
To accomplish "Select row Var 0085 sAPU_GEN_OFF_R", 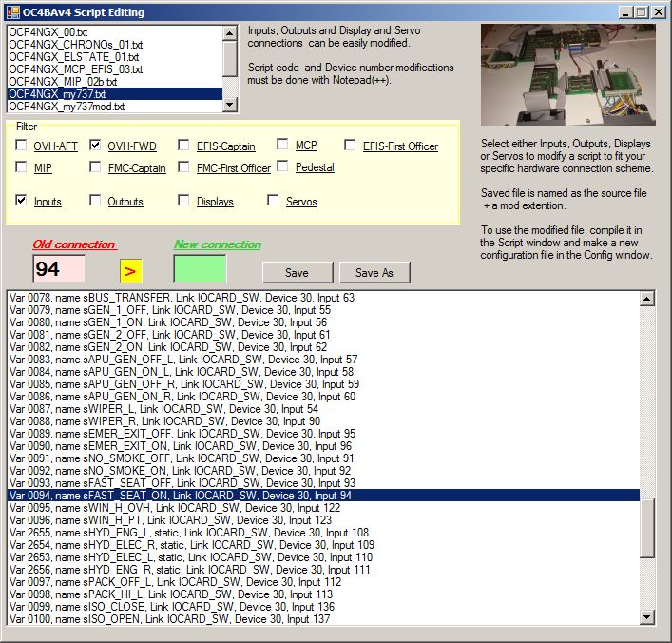I will [323, 384].
